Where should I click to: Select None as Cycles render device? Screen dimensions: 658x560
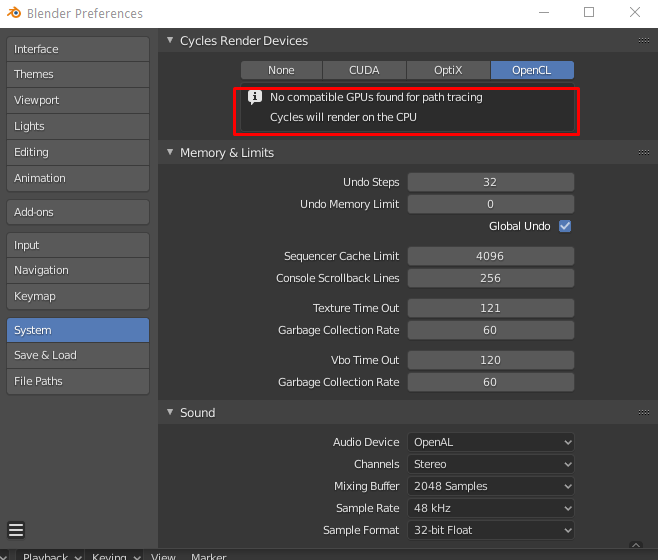pos(281,70)
